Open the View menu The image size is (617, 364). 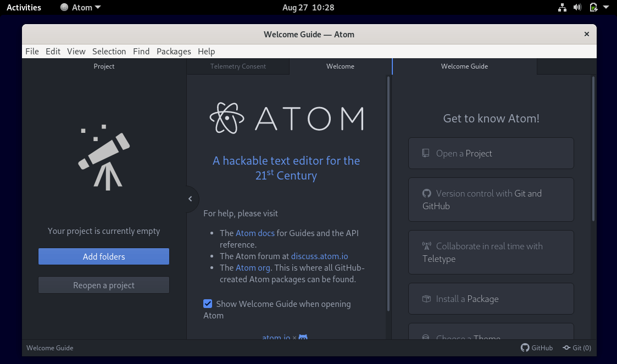tap(76, 52)
